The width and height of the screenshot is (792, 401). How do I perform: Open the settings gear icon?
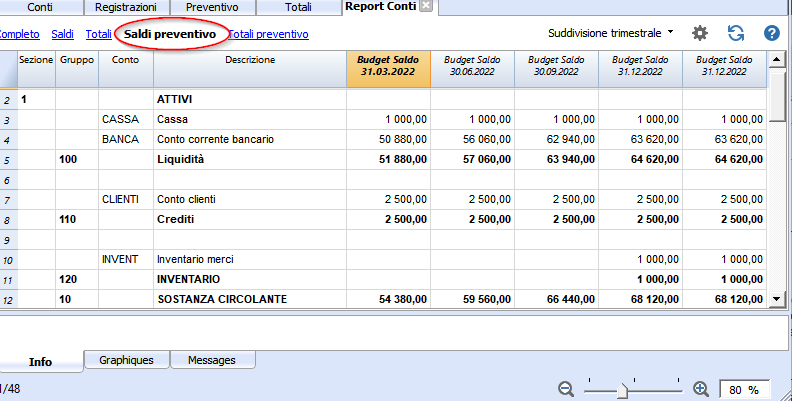point(700,33)
